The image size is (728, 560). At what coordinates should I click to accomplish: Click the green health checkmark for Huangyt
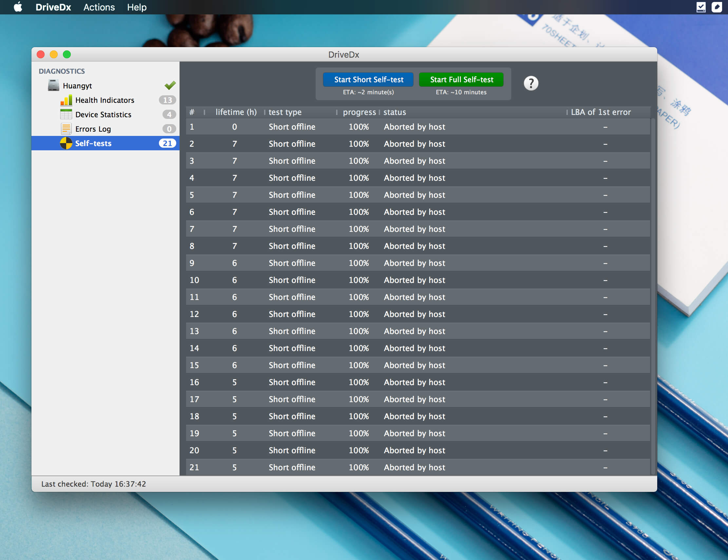170,85
